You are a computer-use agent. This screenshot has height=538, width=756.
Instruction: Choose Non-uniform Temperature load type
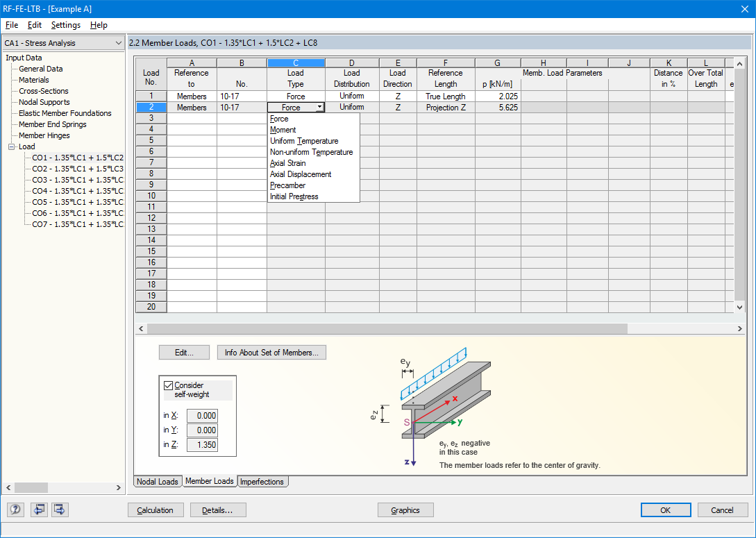[313, 152]
